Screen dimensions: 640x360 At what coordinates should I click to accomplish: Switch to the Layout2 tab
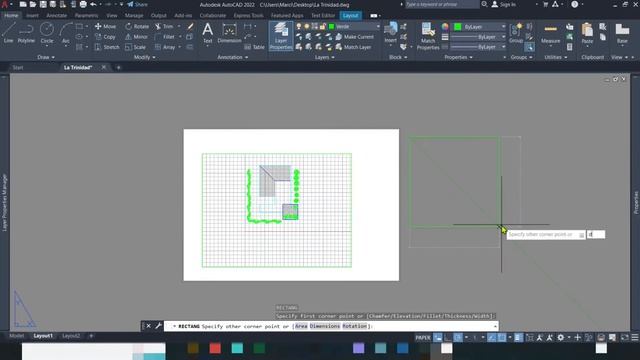click(71, 336)
